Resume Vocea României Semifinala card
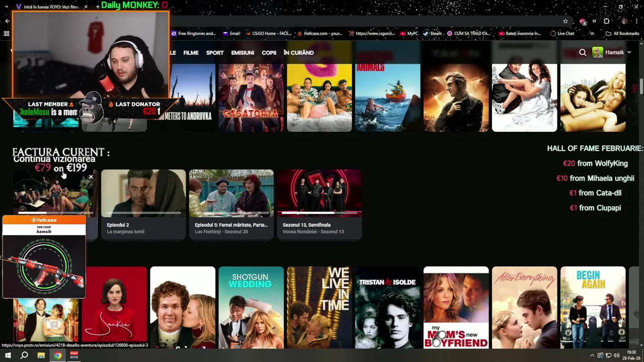This screenshot has width=644, height=362. coord(319,204)
